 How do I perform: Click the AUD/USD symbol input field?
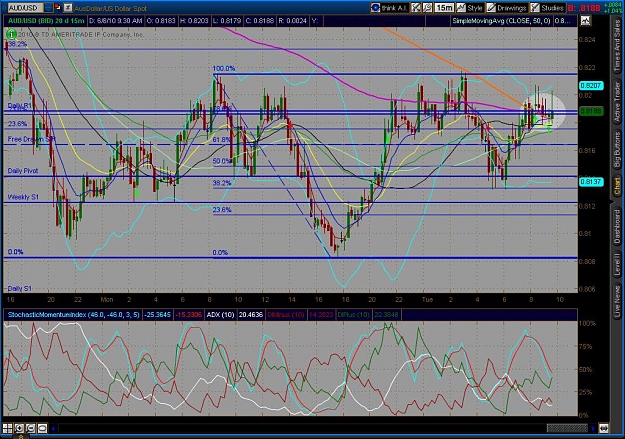pyautogui.click(x=25, y=8)
